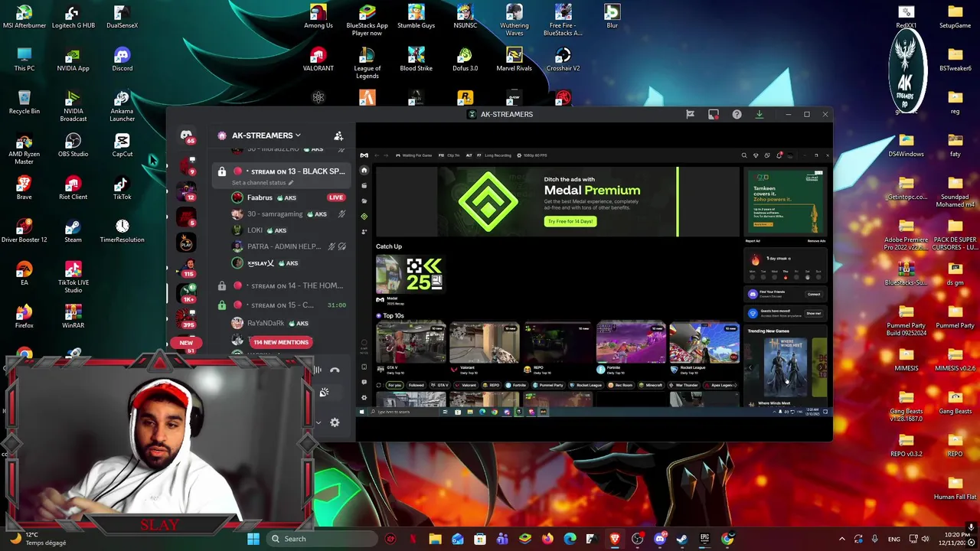Viewport: 980px width, 551px height.
Task: Open the DS4Windows desktop folder
Action: [906, 145]
